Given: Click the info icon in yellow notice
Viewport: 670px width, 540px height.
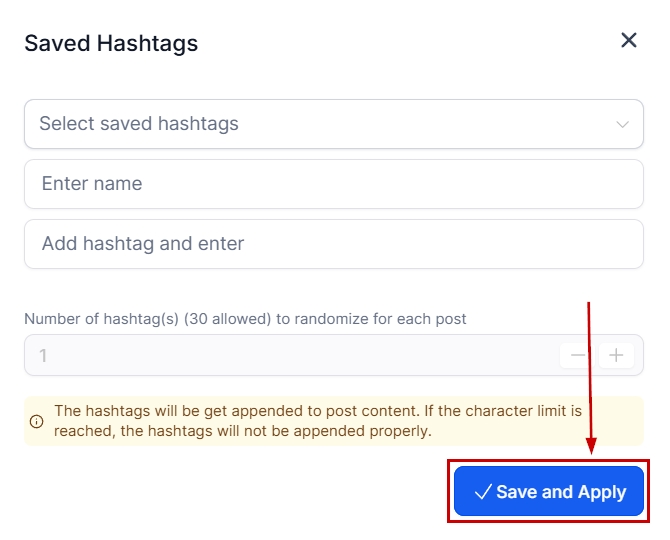Looking at the screenshot, I should (x=37, y=421).
